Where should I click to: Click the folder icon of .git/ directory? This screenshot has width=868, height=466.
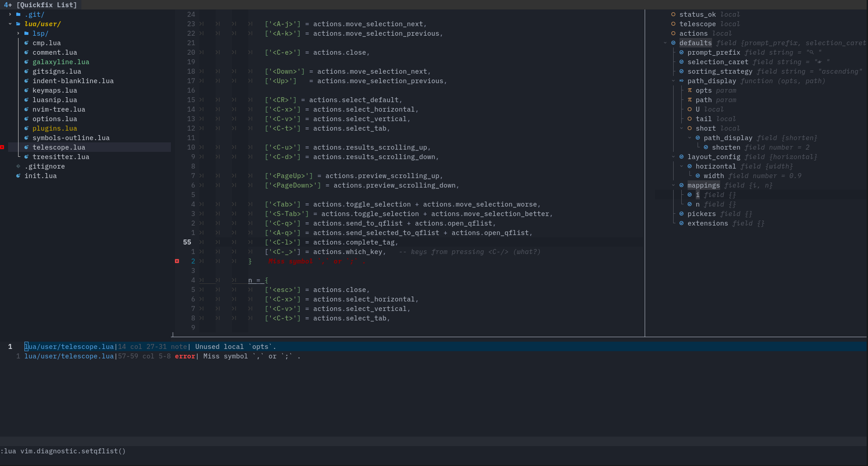(18, 14)
